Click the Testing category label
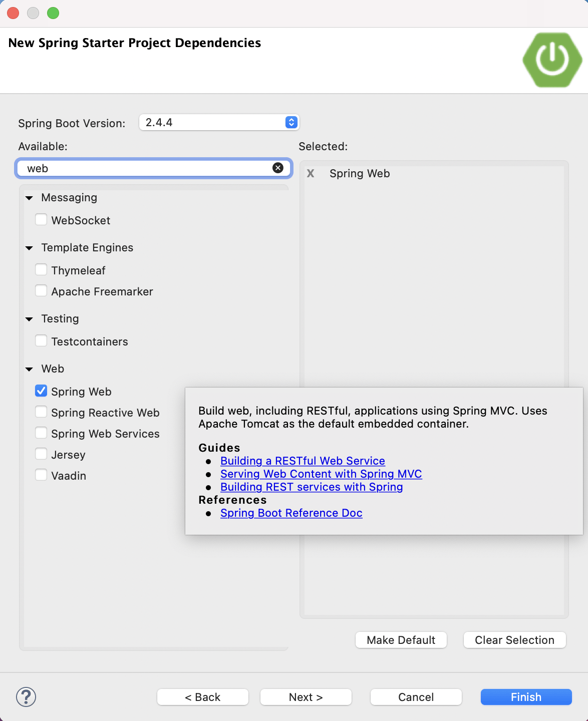This screenshot has width=588, height=721. pos(60,318)
